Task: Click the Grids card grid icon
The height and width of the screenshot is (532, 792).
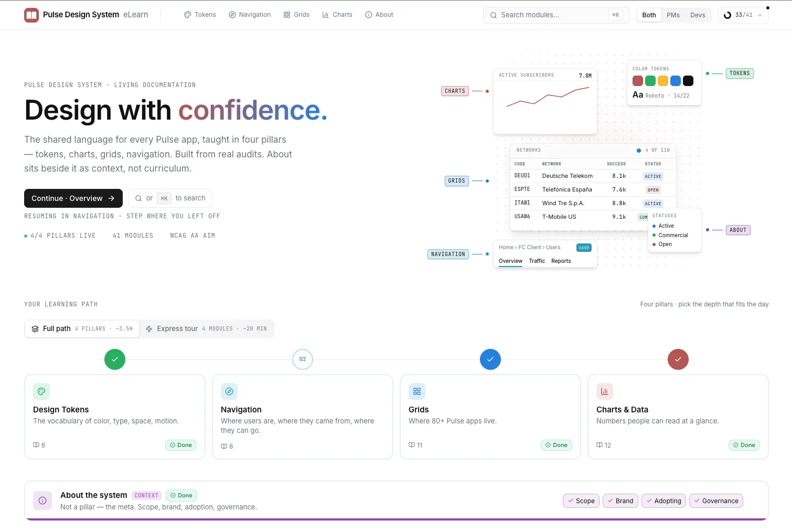Action: [x=417, y=391]
